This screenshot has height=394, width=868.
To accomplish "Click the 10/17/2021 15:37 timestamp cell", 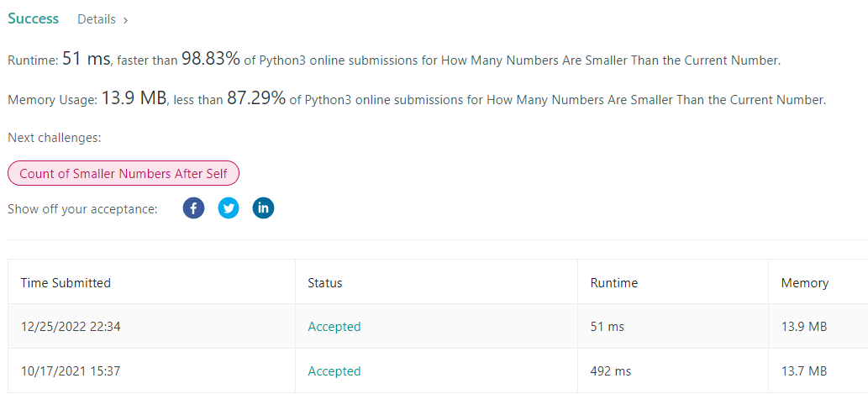I will pos(71,370).
